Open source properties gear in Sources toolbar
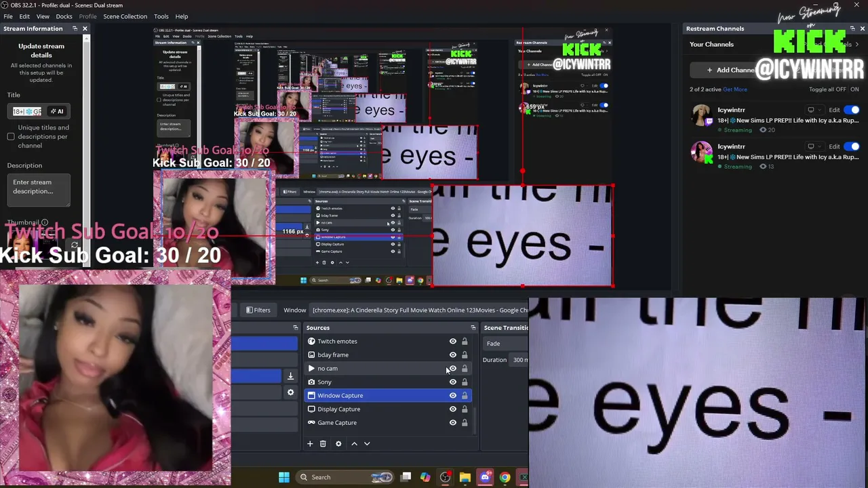 coord(338,443)
